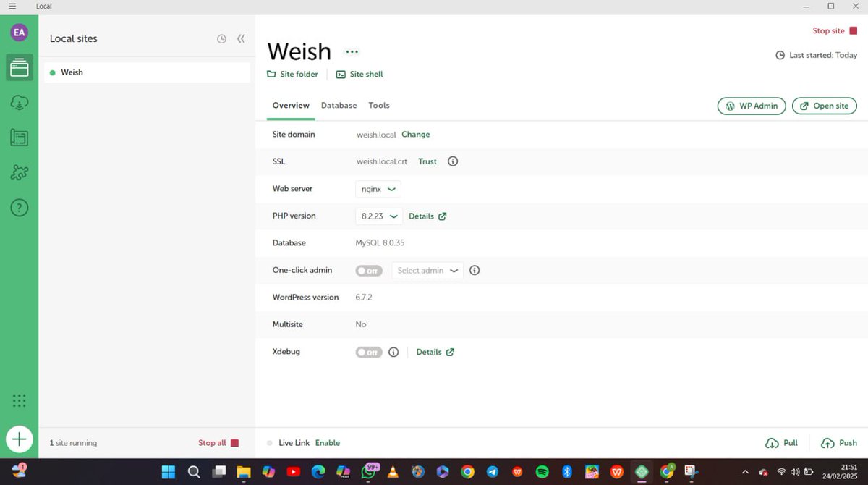Click the Open site button
Viewport: 868px width, 485px height.
825,106
